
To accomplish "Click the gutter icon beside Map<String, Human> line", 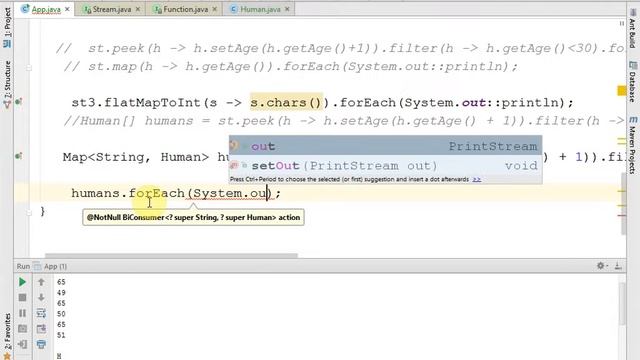I will (19, 156).
